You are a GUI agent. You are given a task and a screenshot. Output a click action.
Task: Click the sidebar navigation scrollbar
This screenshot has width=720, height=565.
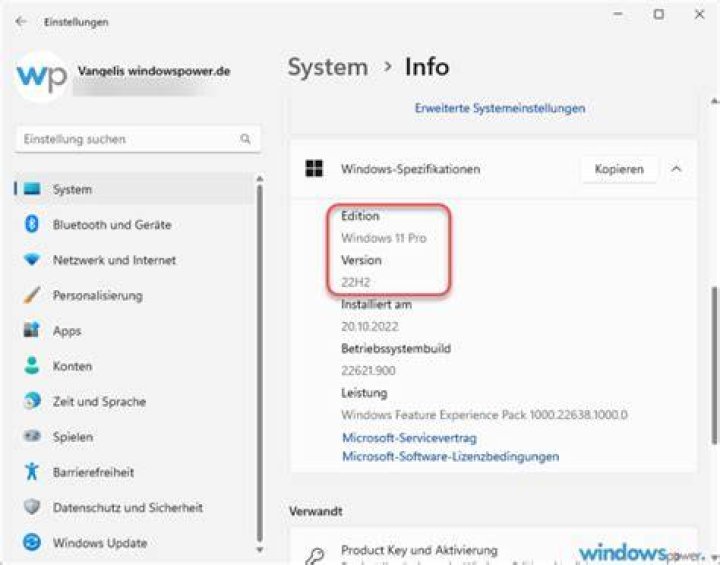(x=259, y=363)
